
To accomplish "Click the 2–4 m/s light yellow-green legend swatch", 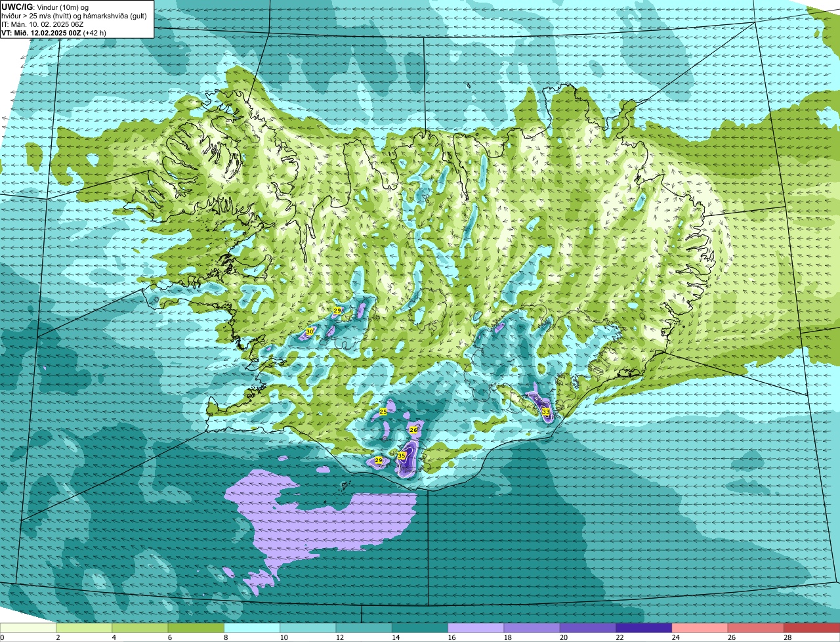I will (x=84, y=628).
